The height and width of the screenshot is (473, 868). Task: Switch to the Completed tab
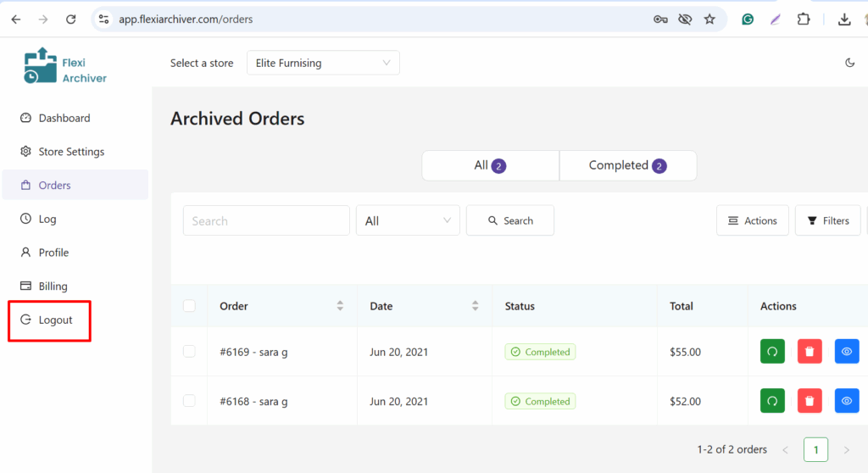coord(627,165)
